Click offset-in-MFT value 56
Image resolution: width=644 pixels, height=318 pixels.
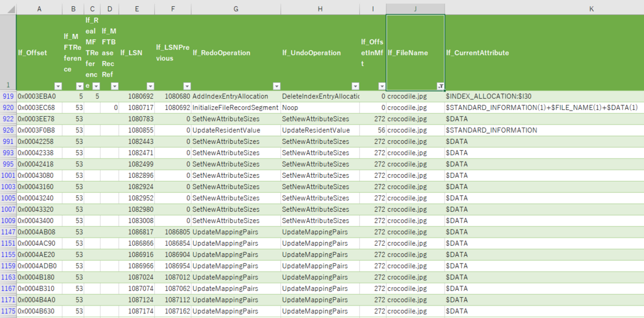373,130
